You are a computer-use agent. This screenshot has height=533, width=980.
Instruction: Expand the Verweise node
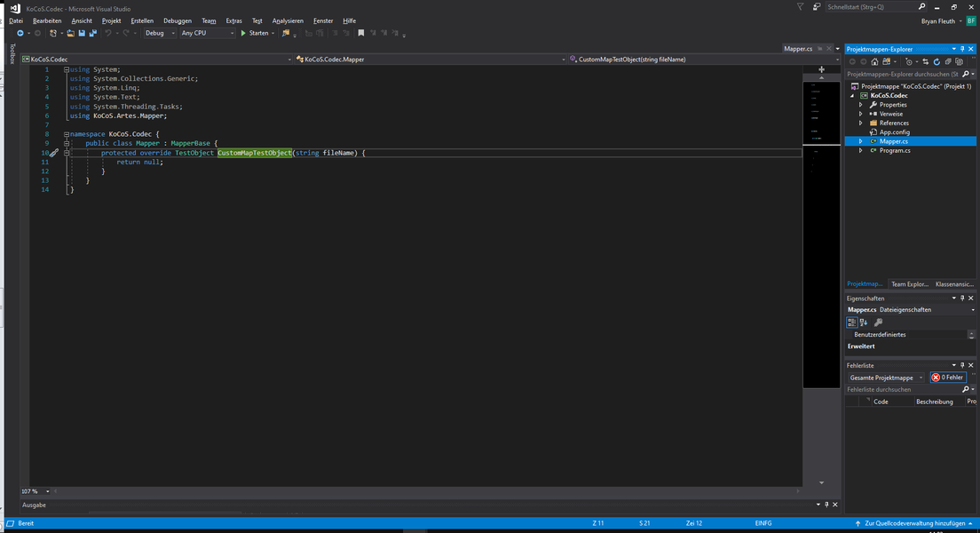861,114
